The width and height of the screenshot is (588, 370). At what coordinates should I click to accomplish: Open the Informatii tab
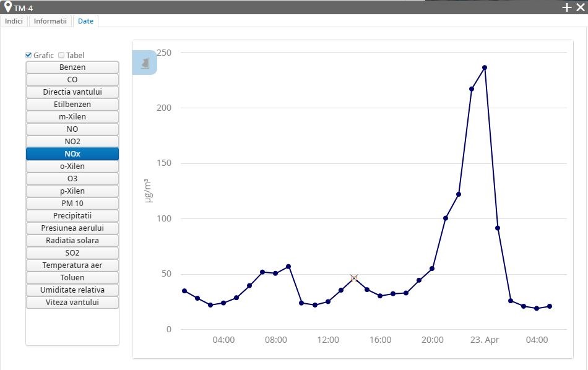(x=50, y=21)
